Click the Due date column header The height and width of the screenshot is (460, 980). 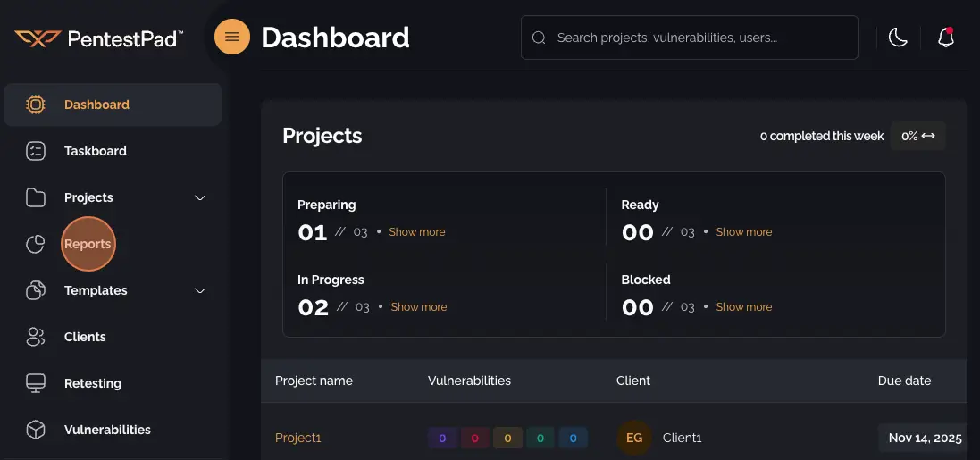904,381
